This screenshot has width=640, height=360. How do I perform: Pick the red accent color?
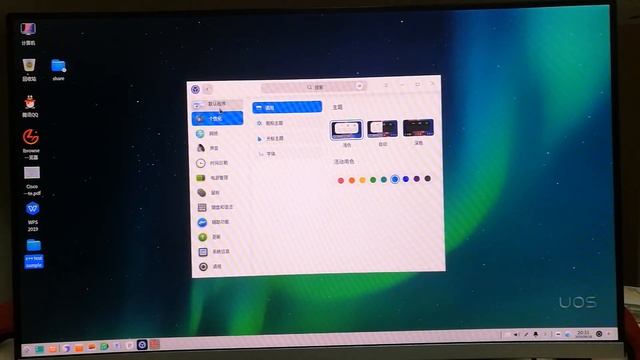pyautogui.click(x=341, y=180)
